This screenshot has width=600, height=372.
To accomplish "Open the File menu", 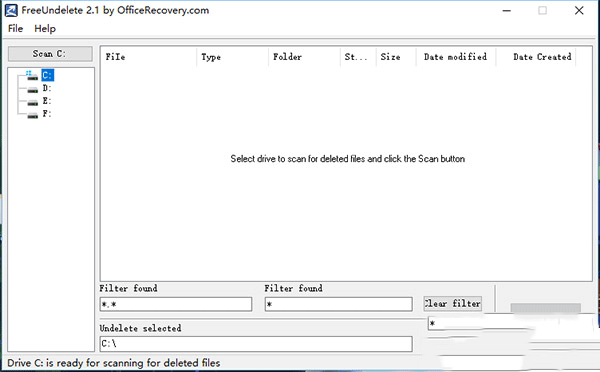I will click(x=15, y=29).
